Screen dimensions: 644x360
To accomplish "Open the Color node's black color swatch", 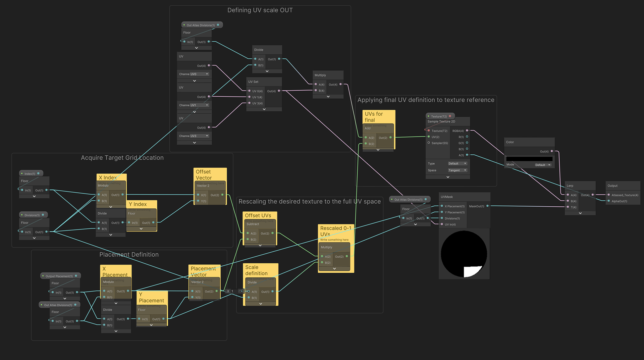I will 529,159.
